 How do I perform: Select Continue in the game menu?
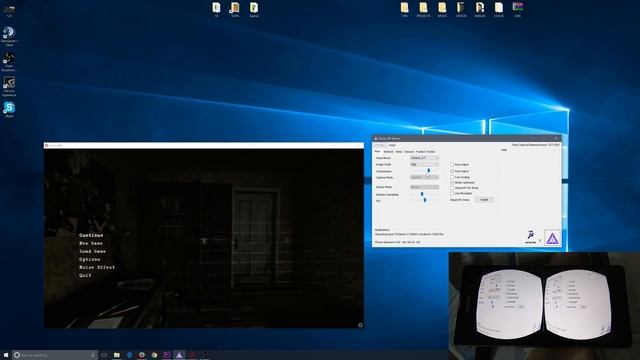(x=91, y=236)
